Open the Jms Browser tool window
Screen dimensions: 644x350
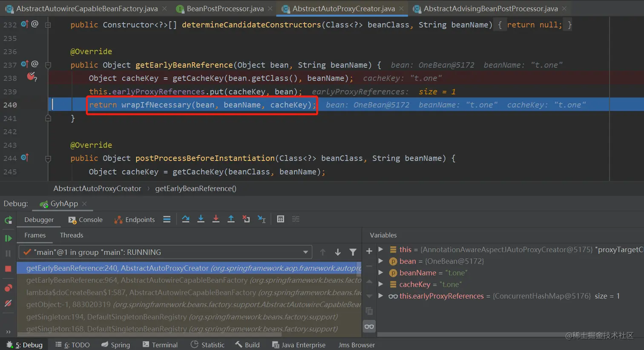pyautogui.click(x=356, y=344)
